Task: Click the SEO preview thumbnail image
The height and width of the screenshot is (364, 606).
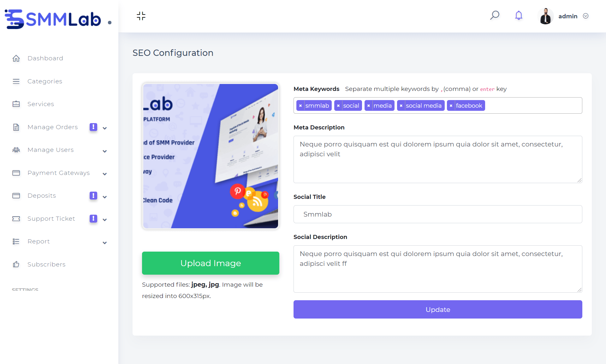Action: click(x=211, y=156)
